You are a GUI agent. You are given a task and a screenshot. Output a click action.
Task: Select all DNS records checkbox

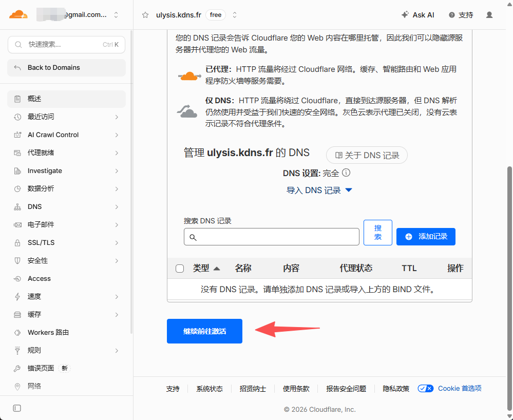(x=180, y=269)
